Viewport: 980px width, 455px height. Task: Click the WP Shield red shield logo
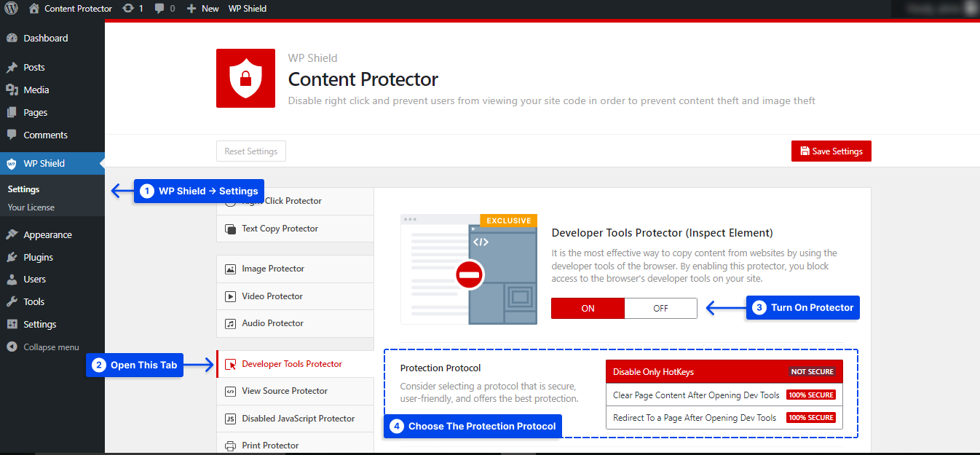[x=245, y=78]
